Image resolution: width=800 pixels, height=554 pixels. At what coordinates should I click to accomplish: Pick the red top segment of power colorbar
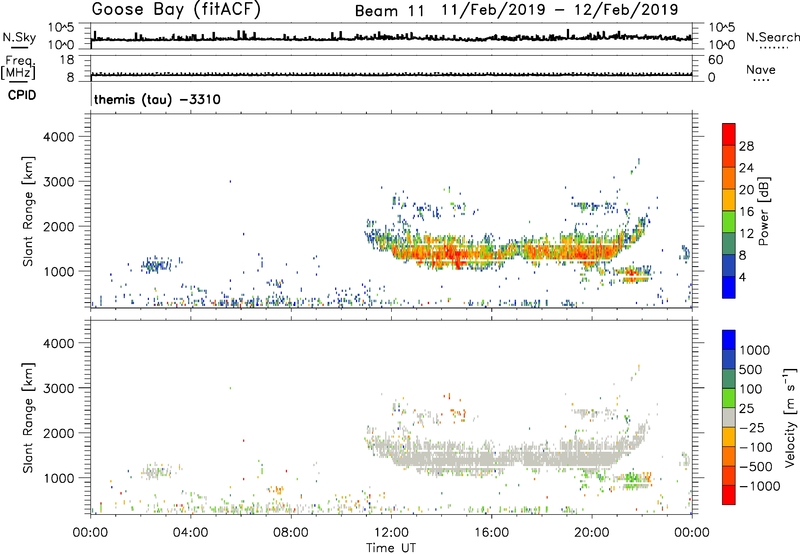(x=729, y=134)
